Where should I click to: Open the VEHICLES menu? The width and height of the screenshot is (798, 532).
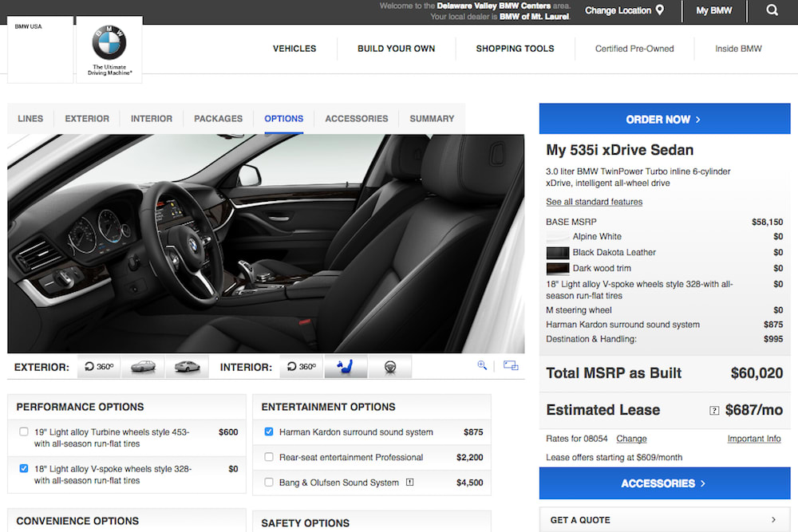294,49
